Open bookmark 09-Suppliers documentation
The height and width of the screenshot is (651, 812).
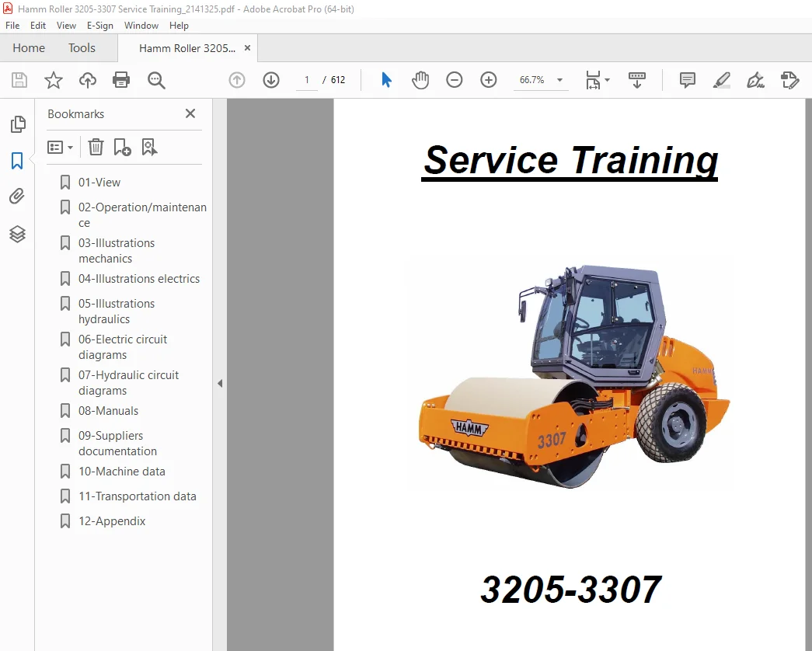click(117, 444)
